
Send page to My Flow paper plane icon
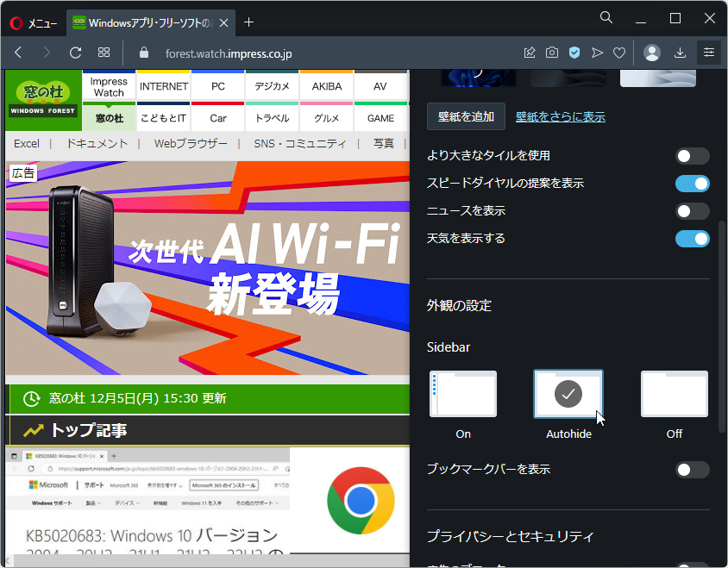click(597, 53)
